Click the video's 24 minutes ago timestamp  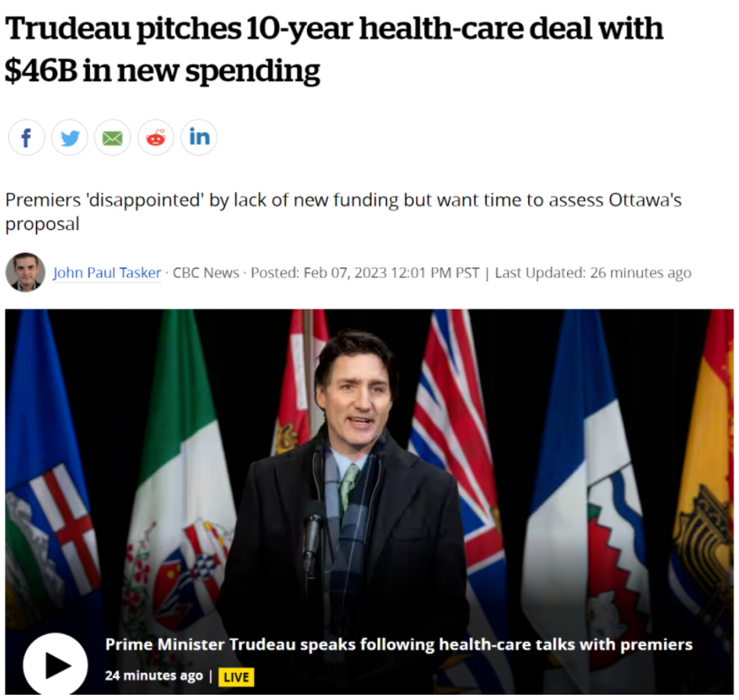153,676
